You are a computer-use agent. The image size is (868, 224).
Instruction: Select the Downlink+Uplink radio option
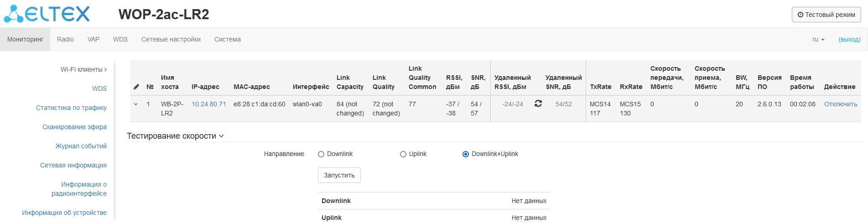pyautogui.click(x=466, y=154)
